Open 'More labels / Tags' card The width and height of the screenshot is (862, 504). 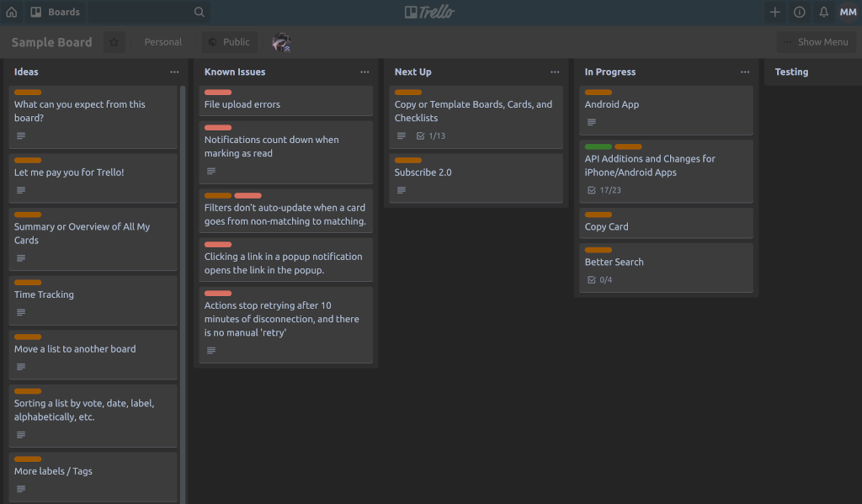(x=93, y=477)
